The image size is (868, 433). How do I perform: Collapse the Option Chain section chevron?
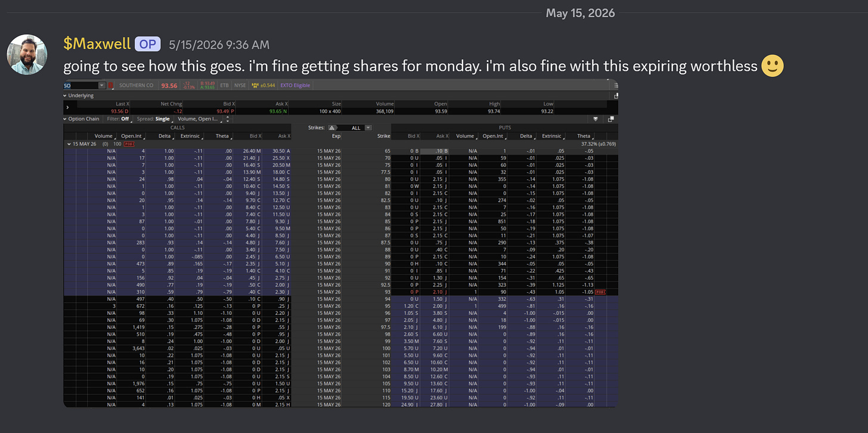coord(66,119)
